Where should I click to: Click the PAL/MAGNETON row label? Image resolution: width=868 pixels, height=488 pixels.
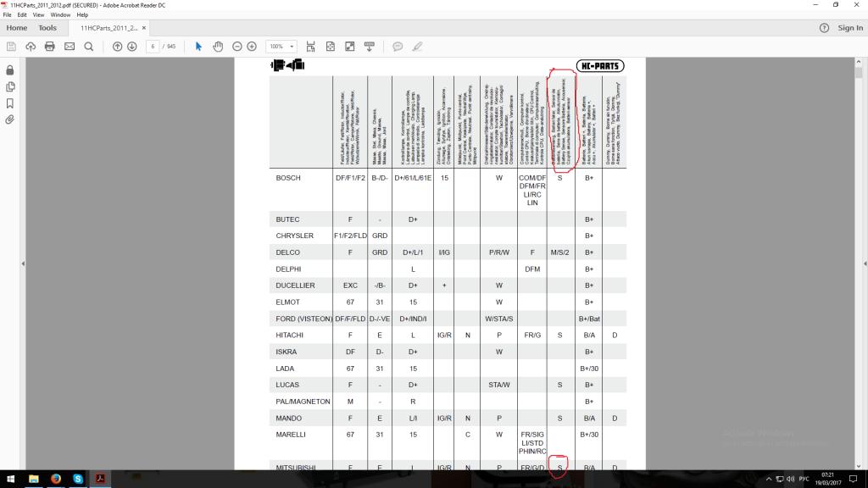303,402
